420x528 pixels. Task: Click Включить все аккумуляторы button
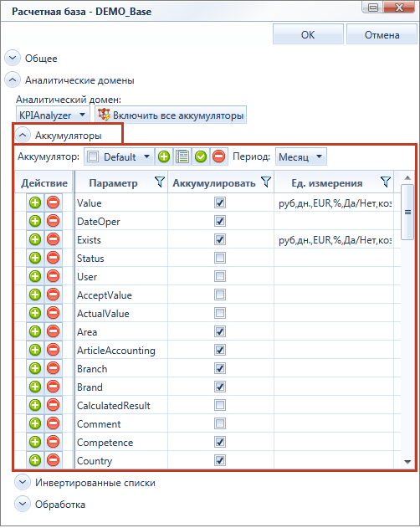click(171, 115)
